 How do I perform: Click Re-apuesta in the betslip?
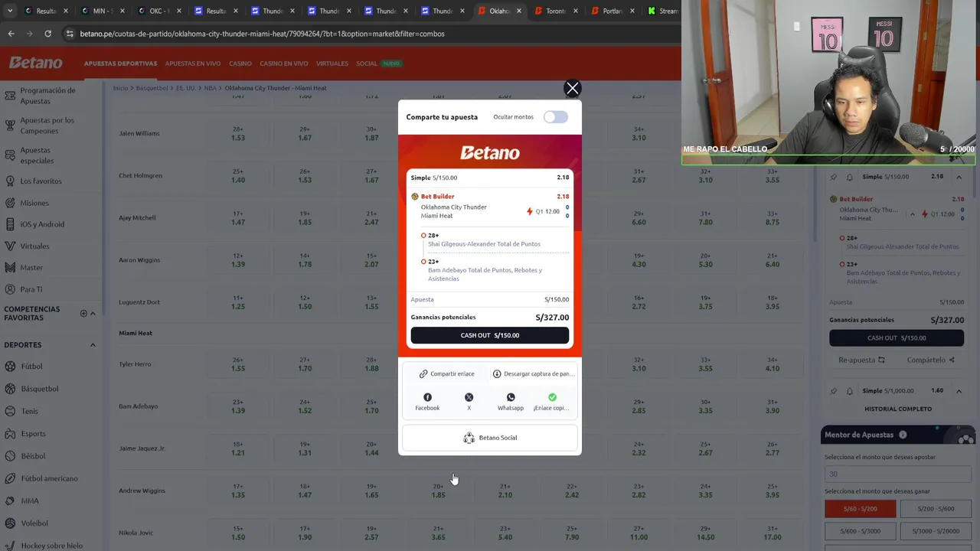coord(861,360)
